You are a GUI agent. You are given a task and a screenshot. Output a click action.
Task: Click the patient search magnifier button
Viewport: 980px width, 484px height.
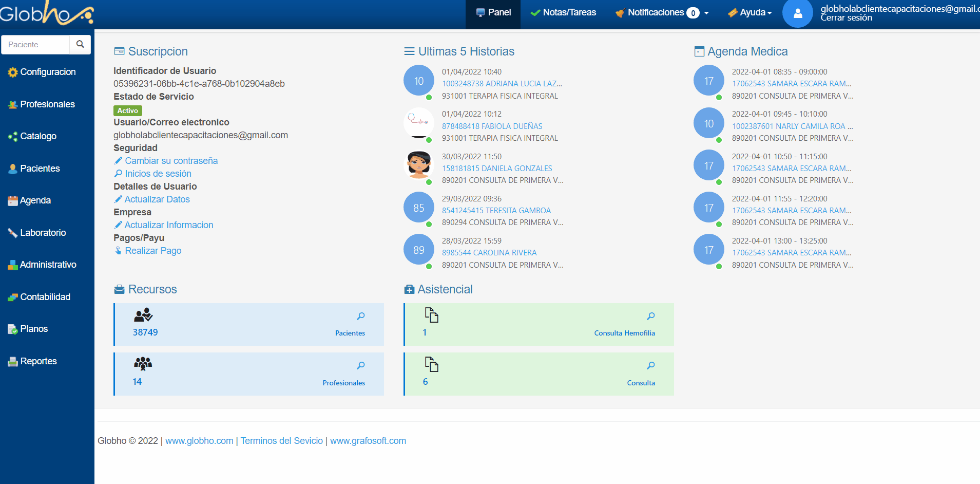(x=80, y=45)
